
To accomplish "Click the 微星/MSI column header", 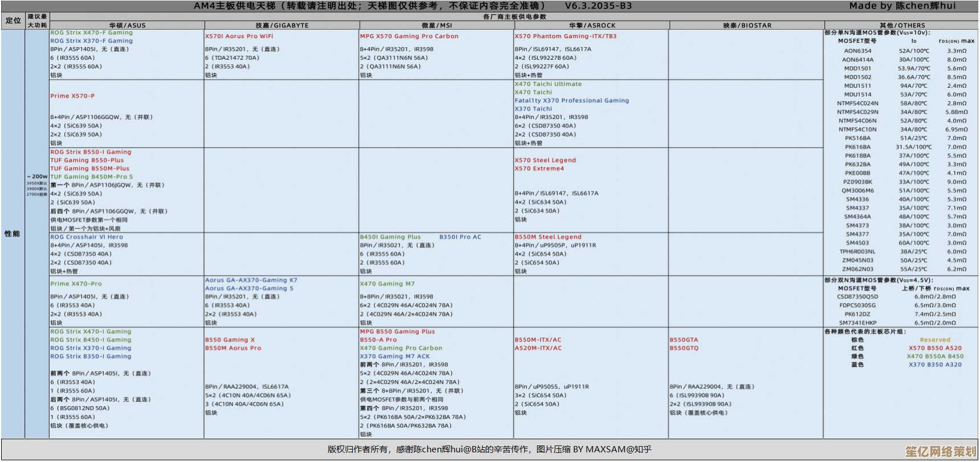I will [x=437, y=26].
